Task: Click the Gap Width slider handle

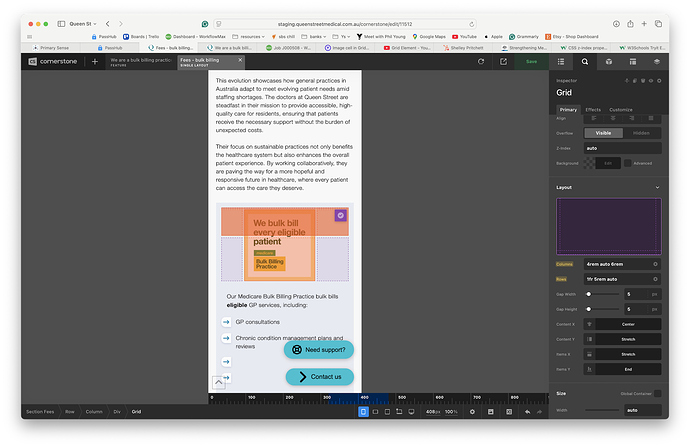Action: tap(589, 294)
